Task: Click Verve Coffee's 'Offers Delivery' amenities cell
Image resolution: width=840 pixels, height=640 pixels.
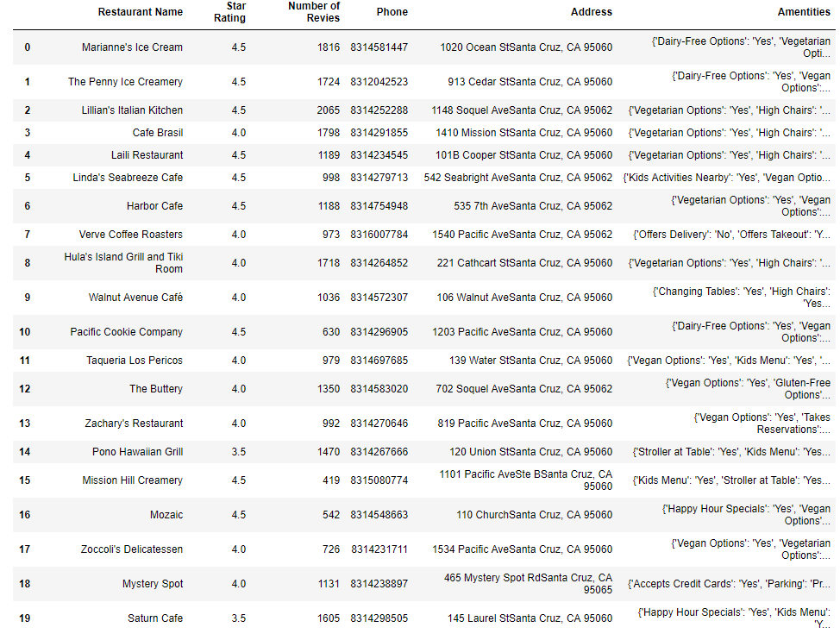Action: (x=732, y=235)
